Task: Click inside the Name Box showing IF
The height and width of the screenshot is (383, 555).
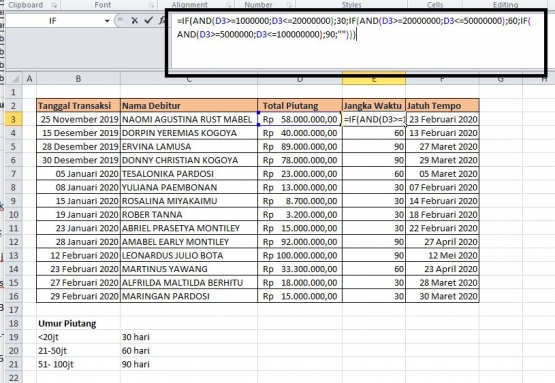Action: point(53,21)
